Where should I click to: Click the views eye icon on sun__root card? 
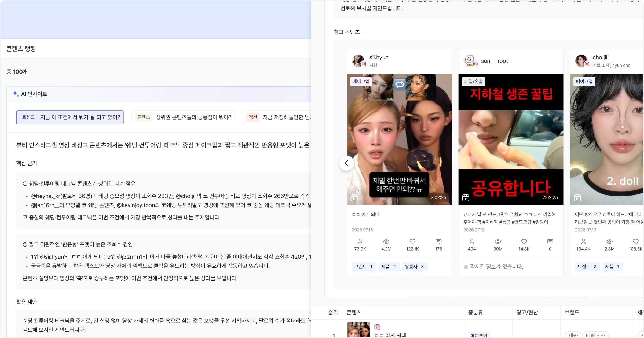coord(498,241)
